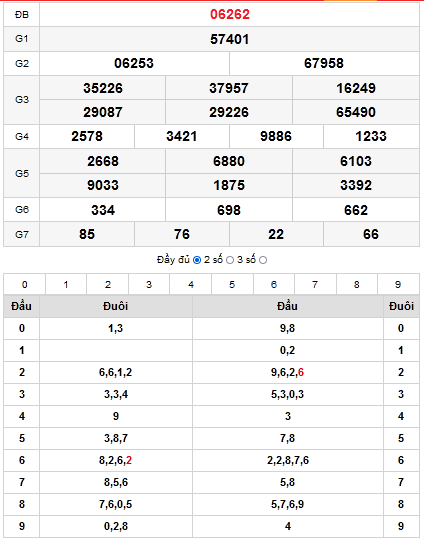
Task: Click the G4 number 1233
Action: pos(371,136)
